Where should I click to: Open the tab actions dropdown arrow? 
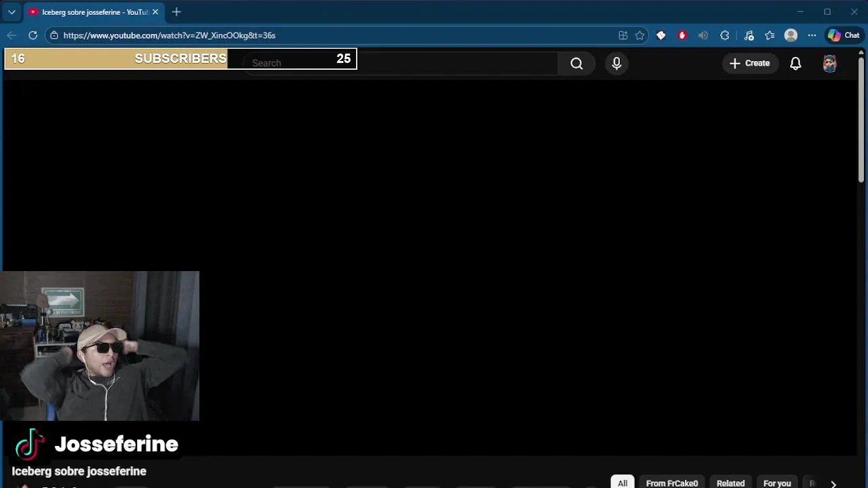(12, 12)
